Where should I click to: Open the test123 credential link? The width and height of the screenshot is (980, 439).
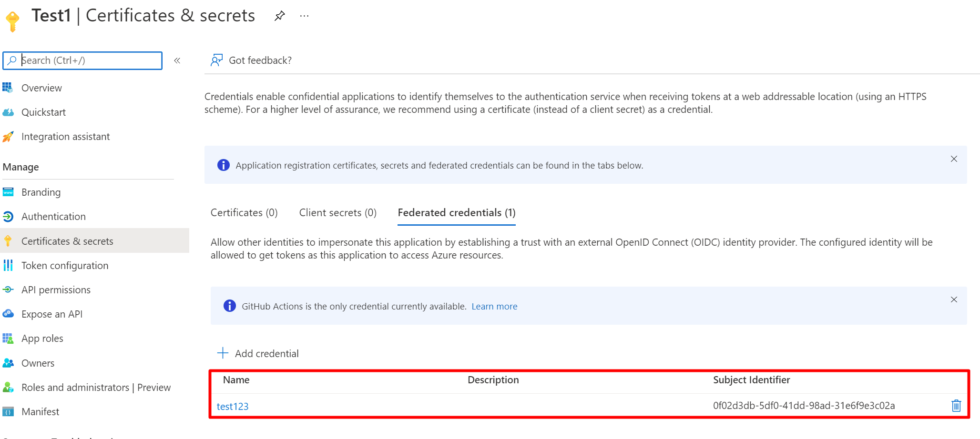(x=233, y=407)
